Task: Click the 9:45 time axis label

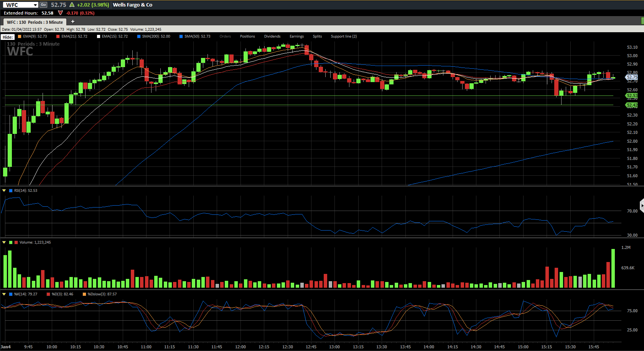Action: (28, 347)
